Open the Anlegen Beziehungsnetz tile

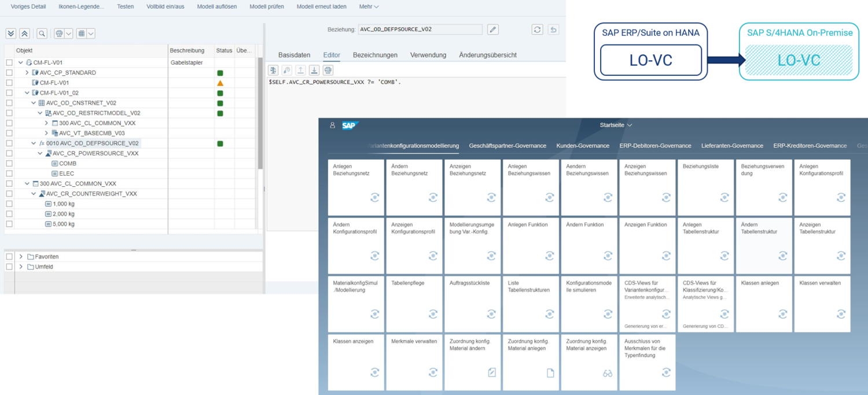(x=356, y=187)
